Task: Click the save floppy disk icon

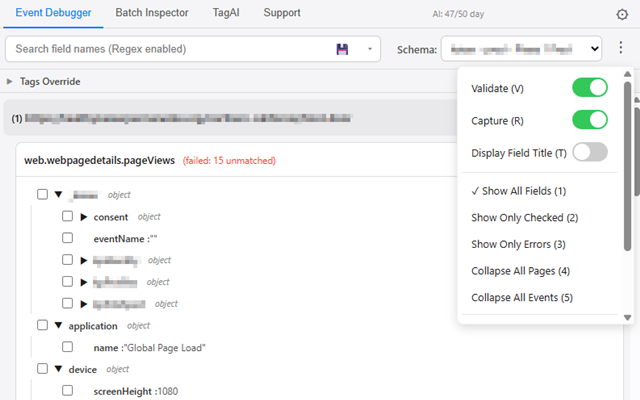Action: pos(342,49)
